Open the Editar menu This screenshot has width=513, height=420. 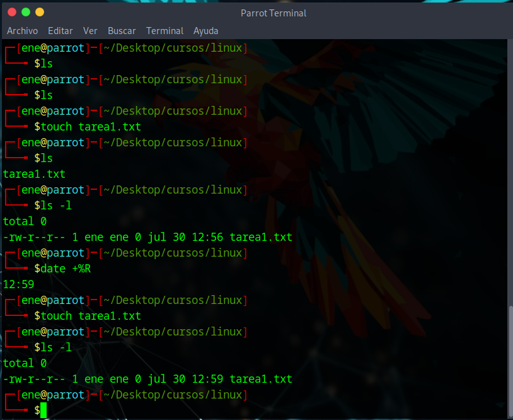coord(60,30)
